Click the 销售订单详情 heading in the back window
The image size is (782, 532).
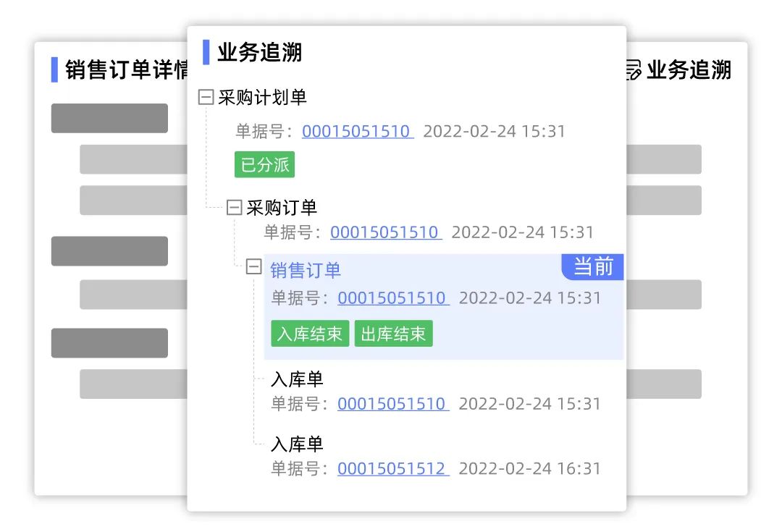click(x=127, y=69)
